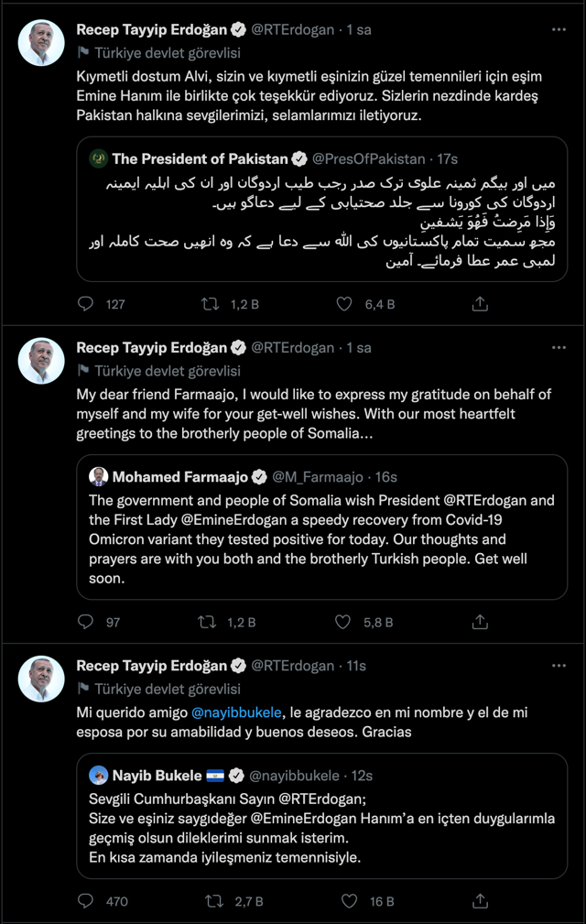Open more options on the Spanish tweet
Image resolution: width=586 pixels, height=924 pixels.
559,666
